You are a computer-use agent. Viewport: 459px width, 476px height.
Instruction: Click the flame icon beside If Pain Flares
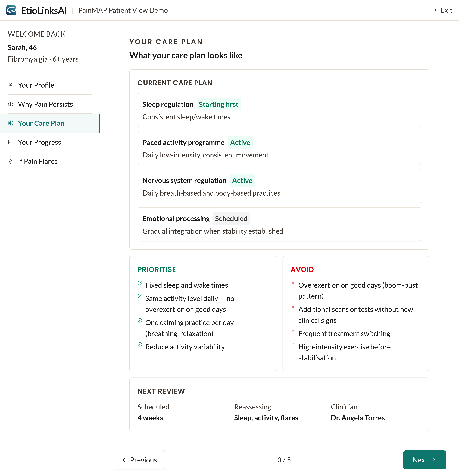click(x=10, y=161)
